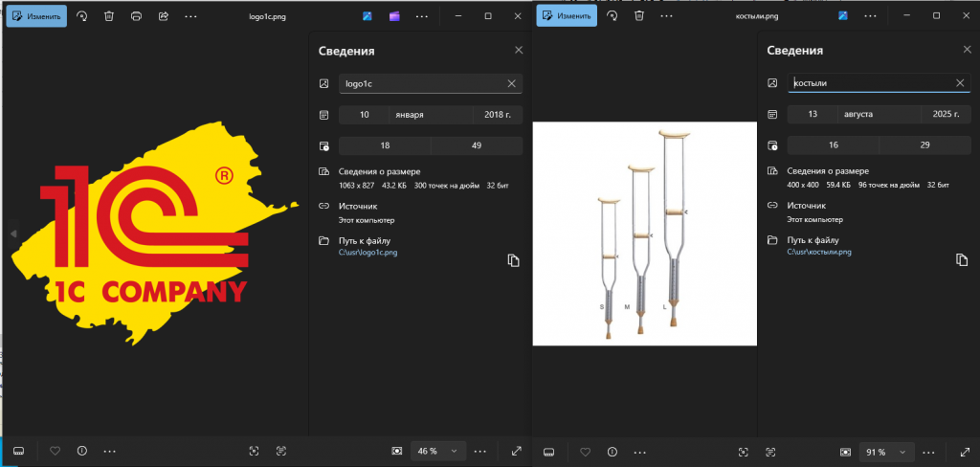Viewport: 980px width, 467px height.
Task: Scan text in костыли.png window
Action: pyautogui.click(x=770, y=452)
